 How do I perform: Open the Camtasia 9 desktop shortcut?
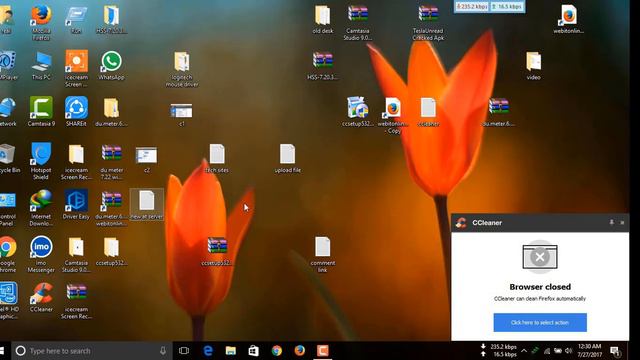[x=41, y=111]
